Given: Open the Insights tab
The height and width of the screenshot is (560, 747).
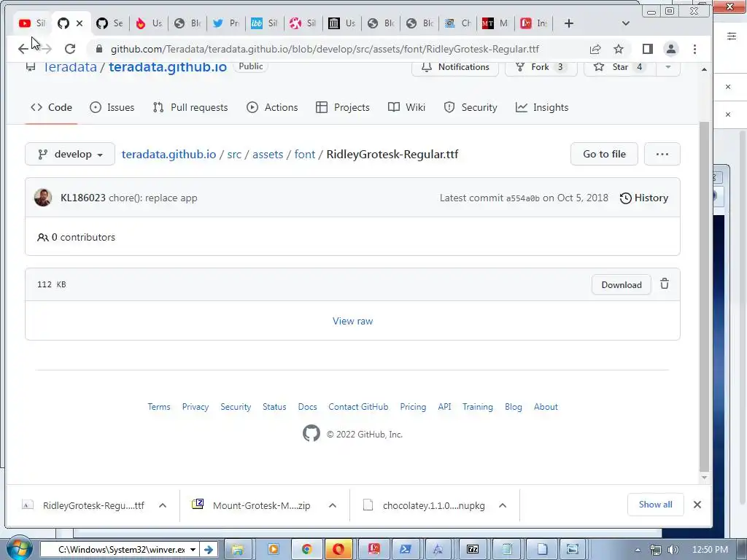Looking at the screenshot, I should (542, 108).
